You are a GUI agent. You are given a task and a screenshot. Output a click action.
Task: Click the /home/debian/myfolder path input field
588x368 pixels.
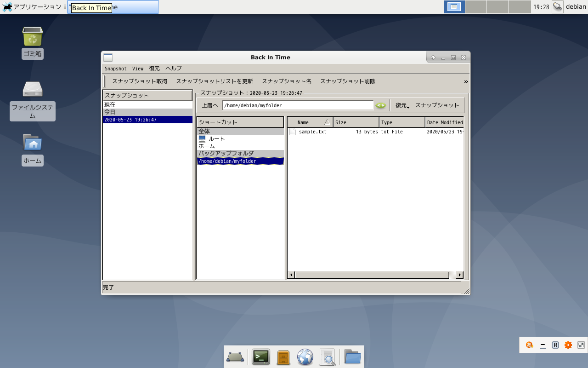[298, 105]
